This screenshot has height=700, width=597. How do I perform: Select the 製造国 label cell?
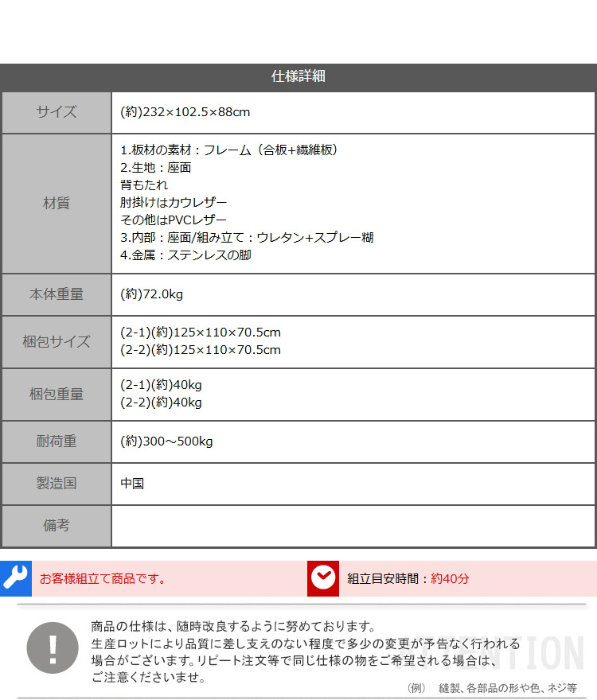pos(57,484)
